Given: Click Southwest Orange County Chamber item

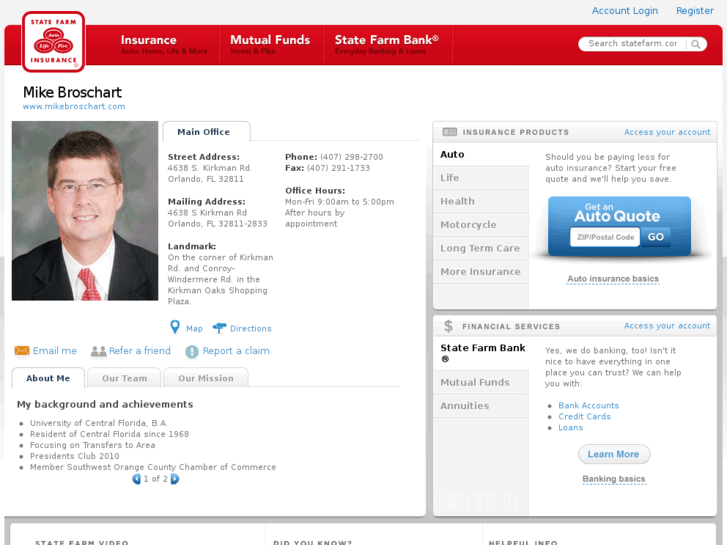Looking at the screenshot, I should point(153,467).
